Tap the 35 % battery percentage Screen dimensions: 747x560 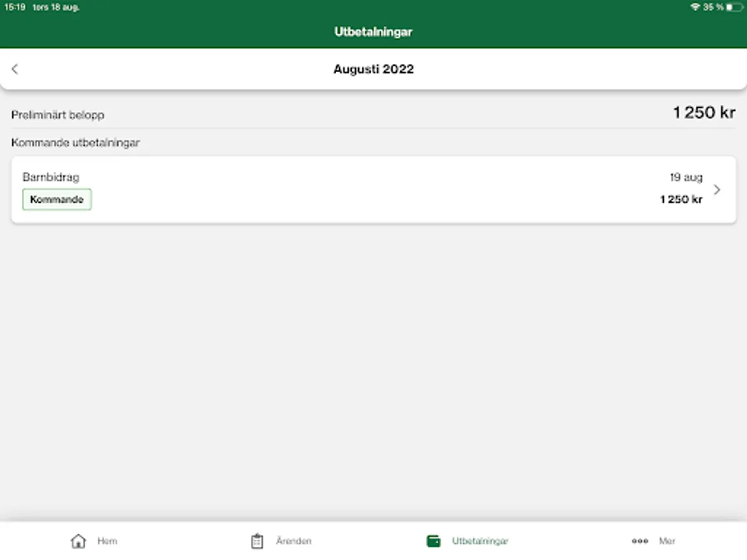coord(713,7)
